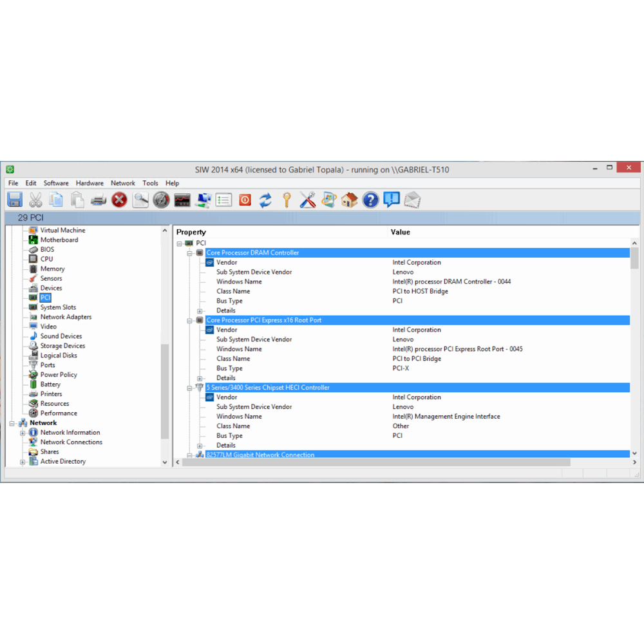
Task: Click the Save floppy disk toolbar icon
Action: pos(15,200)
